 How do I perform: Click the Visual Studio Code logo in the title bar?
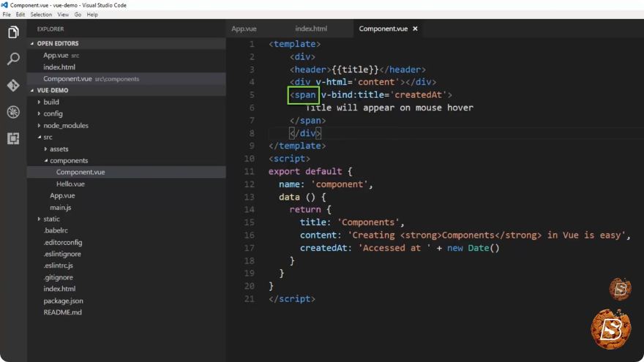point(4,5)
